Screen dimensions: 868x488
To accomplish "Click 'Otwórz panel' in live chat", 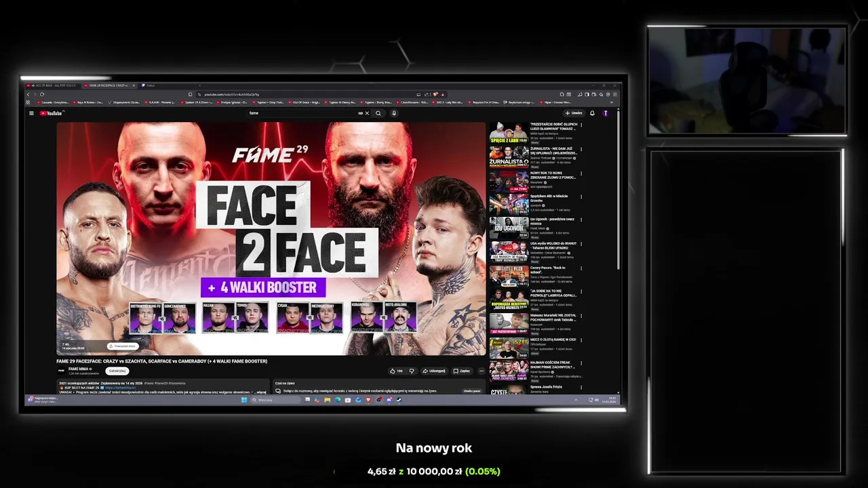I will coord(472,391).
